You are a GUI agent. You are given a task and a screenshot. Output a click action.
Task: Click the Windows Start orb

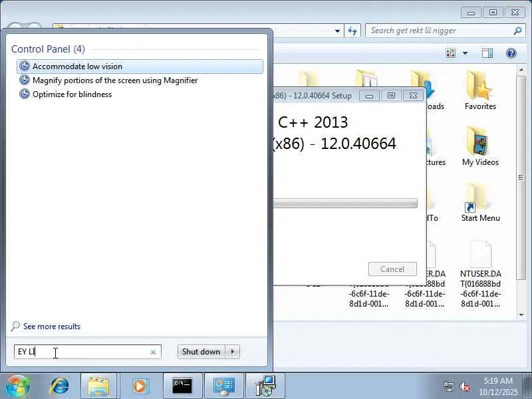tap(18, 386)
